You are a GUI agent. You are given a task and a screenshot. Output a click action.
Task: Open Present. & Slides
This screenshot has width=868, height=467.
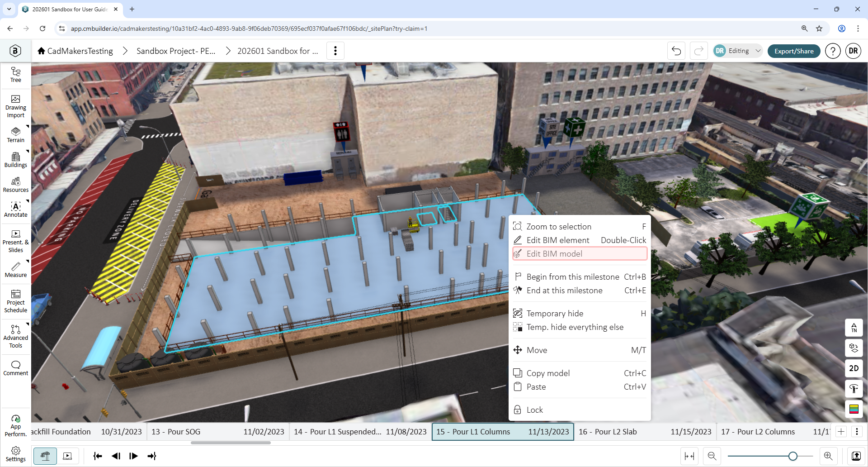point(16,242)
